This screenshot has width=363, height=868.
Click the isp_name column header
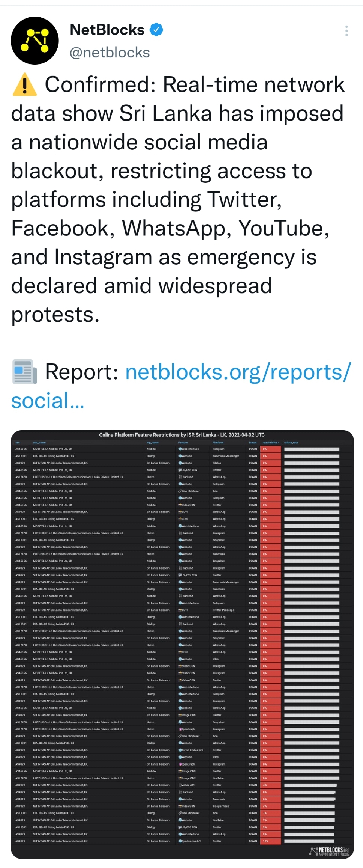pyautogui.click(x=153, y=443)
